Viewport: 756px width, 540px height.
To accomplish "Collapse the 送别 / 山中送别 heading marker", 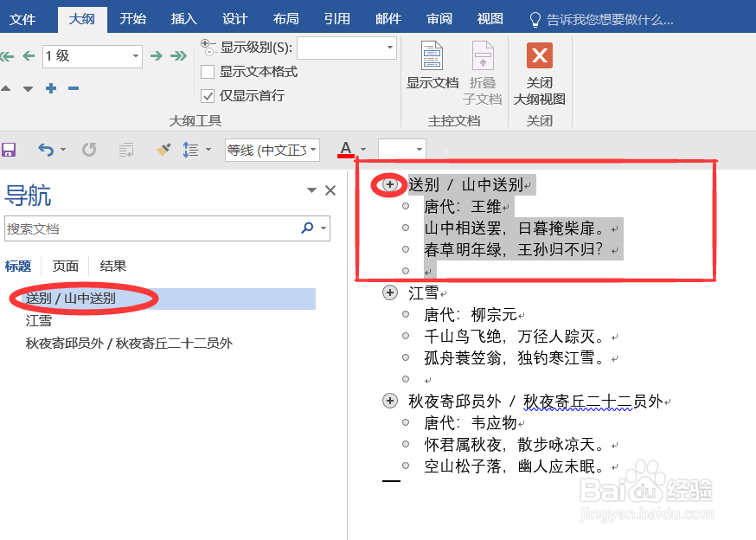I will click(389, 184).
